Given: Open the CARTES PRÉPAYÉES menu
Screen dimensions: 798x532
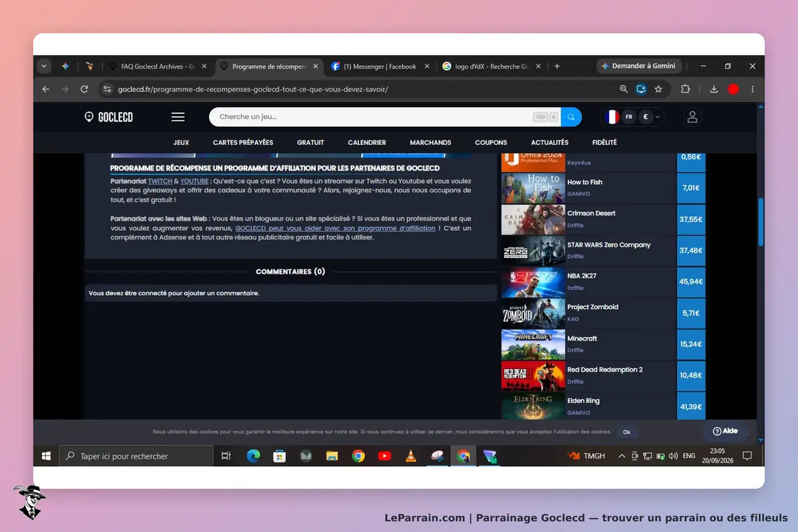Looking at the screenshot, I should click(243, 142).
